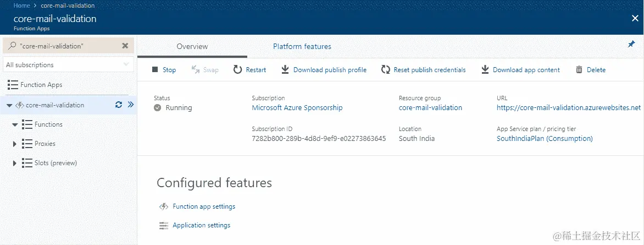Viewport: 644px width, 245px height.
Task: Expand the Proxies tree node
Action: click(x=15, y=144)
